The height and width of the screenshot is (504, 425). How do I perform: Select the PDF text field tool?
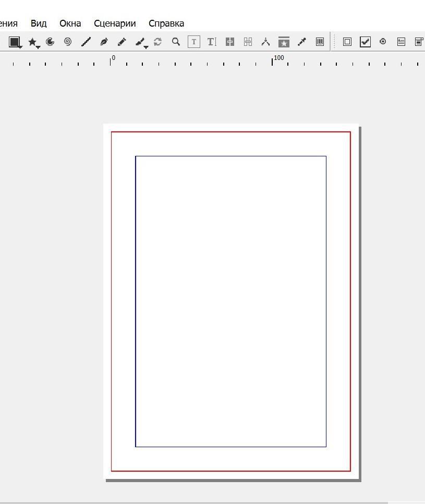tap(401, 42)
